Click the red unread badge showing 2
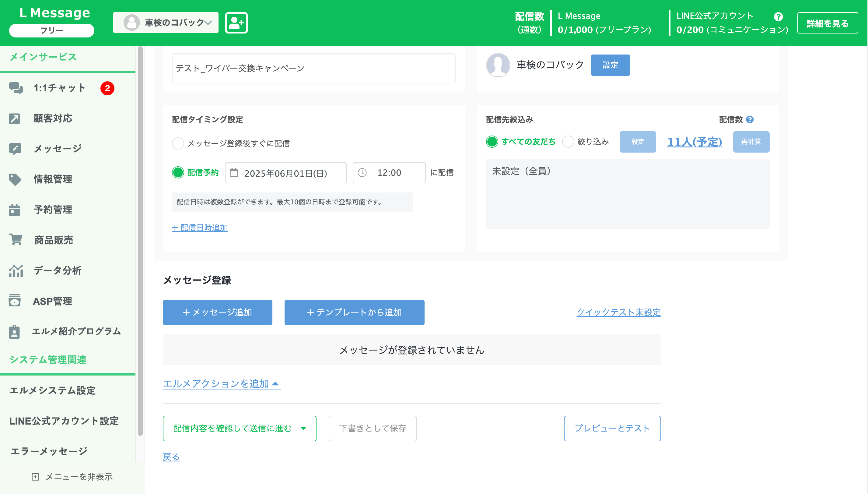The height and width of the screenshot is (494, 868). click(107, 88)
